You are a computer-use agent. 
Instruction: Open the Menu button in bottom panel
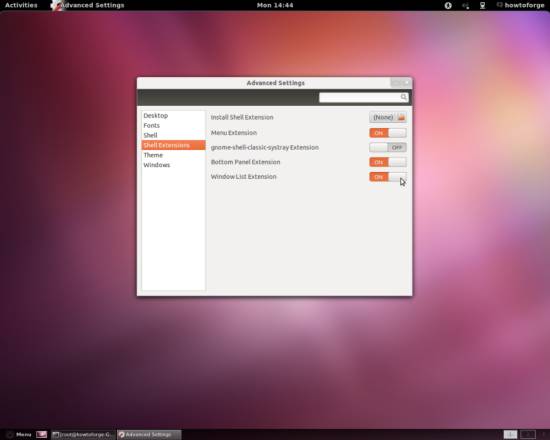coord(19,434)
